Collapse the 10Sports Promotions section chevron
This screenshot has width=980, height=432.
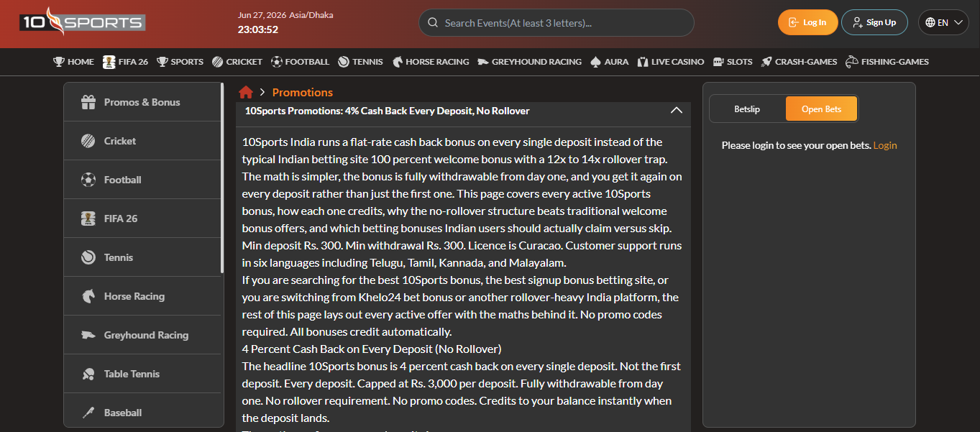pos(676,111)
